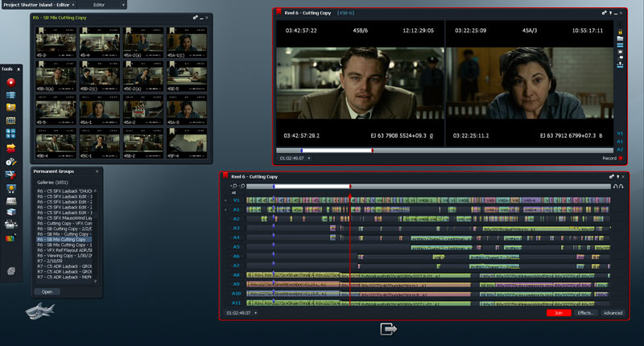This screenshot has width=644, height=346.
Task: Click the folder icon in viewer sidebar
Action: pyautogui.click(x=620, y=39)
